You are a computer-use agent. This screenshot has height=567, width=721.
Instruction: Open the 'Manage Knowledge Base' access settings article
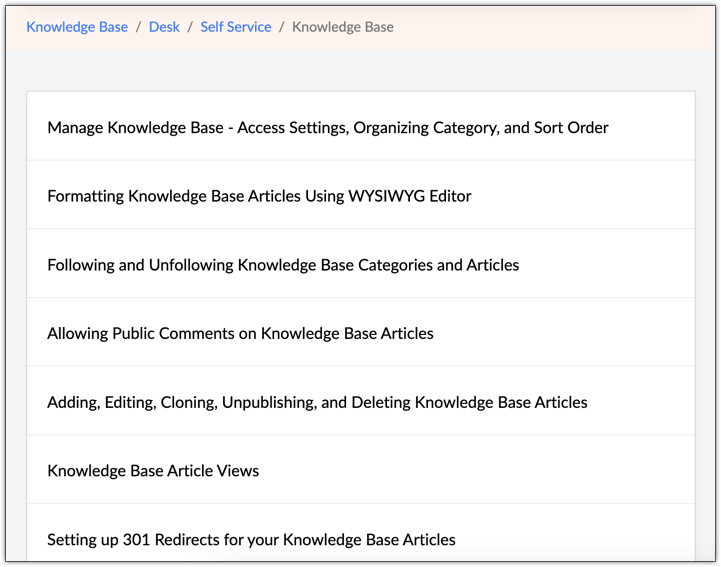click(x=327, y=127)
